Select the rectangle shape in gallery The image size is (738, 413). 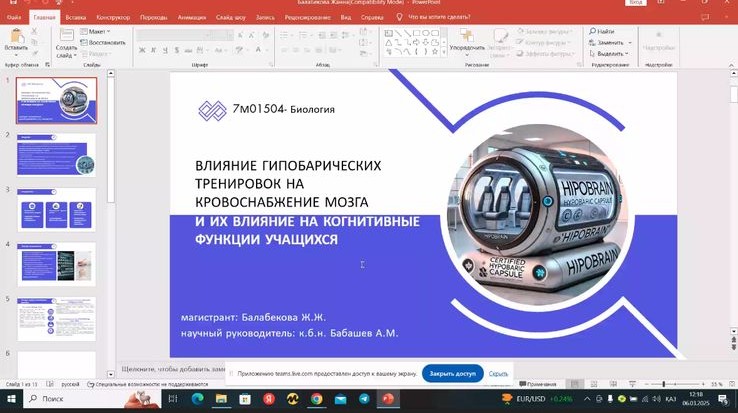[417, 33]
